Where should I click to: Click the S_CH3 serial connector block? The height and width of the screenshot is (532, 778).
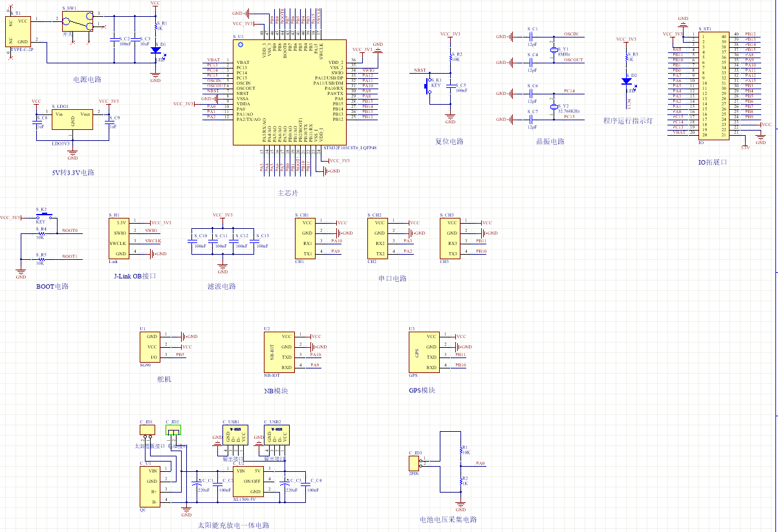coord(450,238)
